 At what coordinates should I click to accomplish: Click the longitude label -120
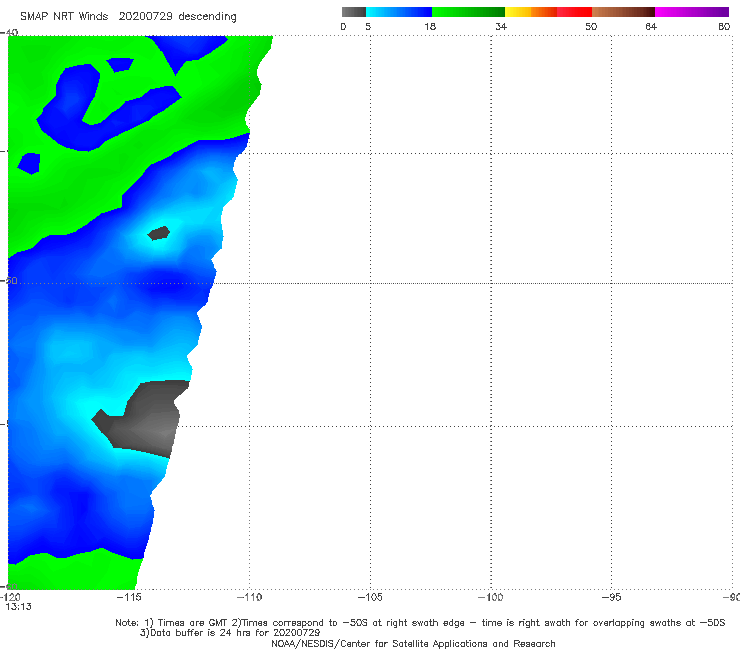10,597
